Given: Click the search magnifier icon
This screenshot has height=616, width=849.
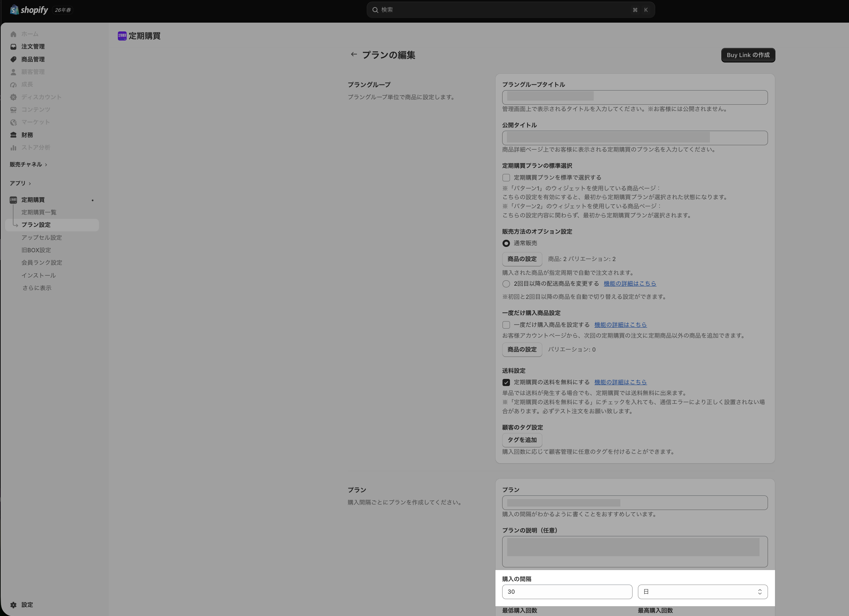Looking at the screenshot, I should pos(375,10).
